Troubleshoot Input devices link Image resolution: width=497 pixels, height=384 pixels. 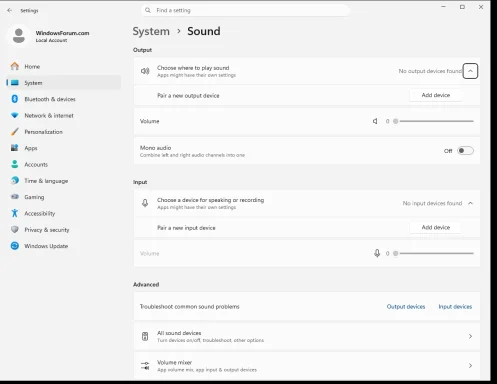(x=455, y=306)
